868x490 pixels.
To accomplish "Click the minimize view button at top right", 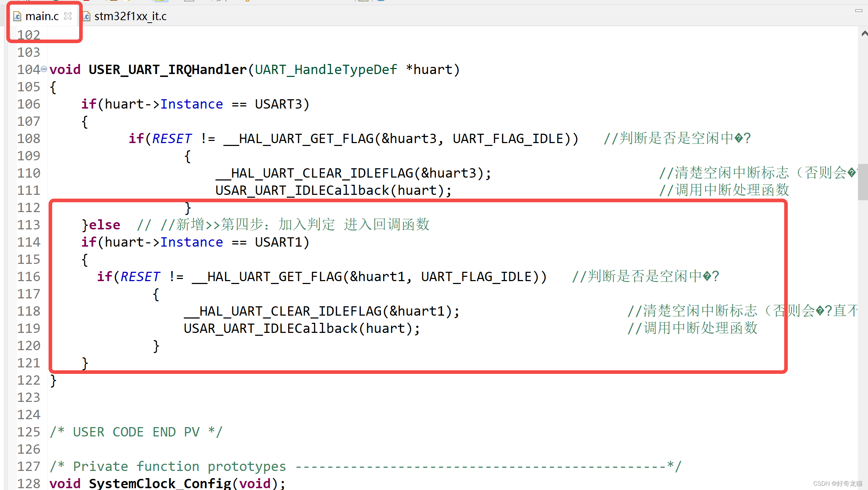I will [x=858, y=10].
